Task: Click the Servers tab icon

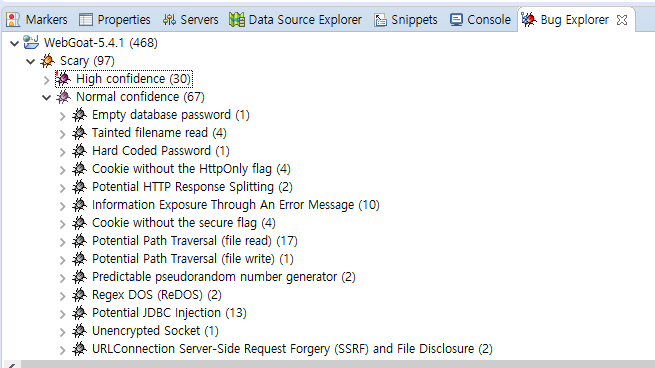Action: coord(169,20)
